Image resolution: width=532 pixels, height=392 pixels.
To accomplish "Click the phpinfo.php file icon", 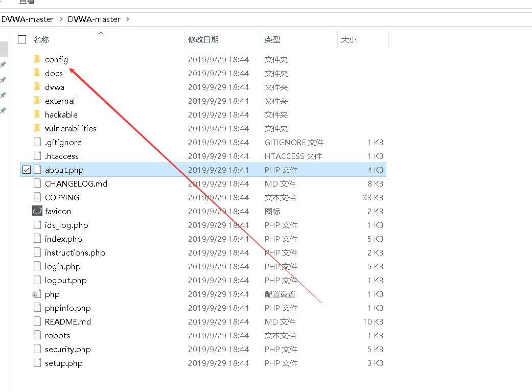I will 37,308.
